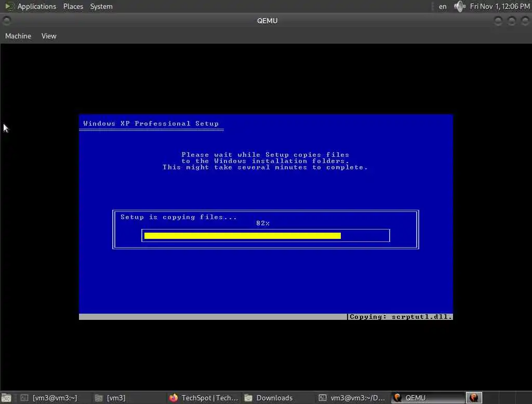The image size is (532, 404).
Task: Click the volume speaker icon
Action: (460, 6)
